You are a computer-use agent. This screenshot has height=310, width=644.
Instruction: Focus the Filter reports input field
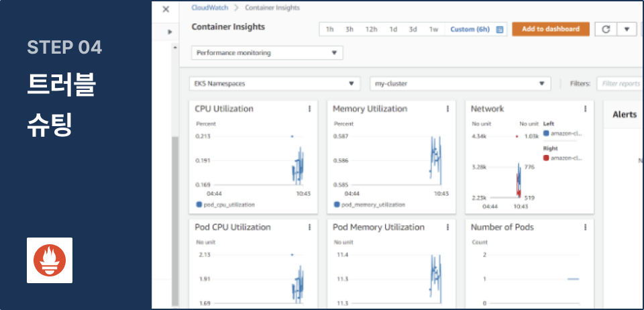620,83
